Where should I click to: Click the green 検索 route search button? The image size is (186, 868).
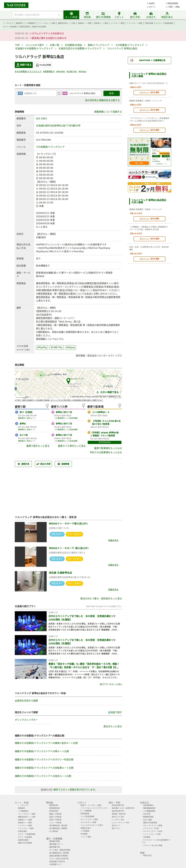(x=111, y=93)
